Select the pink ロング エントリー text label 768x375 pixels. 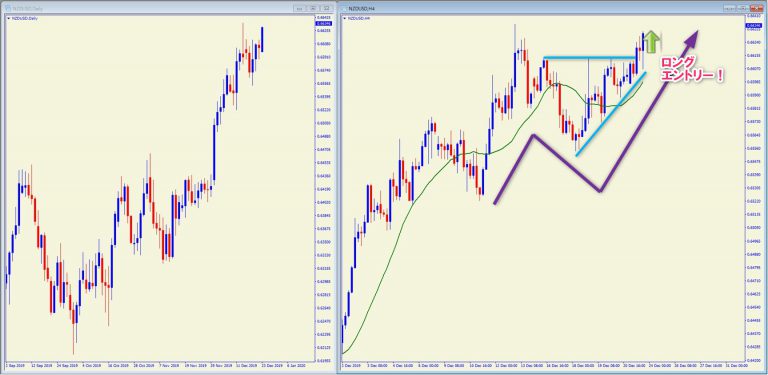tap(692, 70)
